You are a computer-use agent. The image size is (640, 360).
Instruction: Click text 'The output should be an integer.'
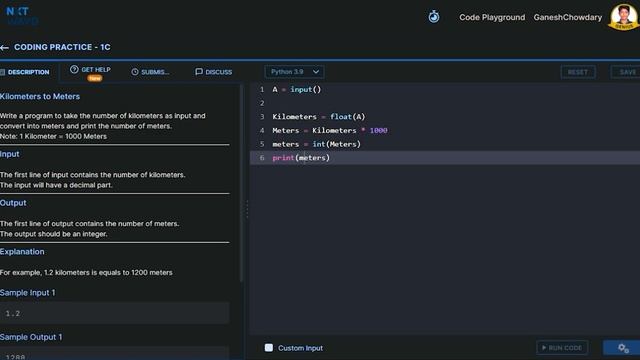tap(53, 234)
